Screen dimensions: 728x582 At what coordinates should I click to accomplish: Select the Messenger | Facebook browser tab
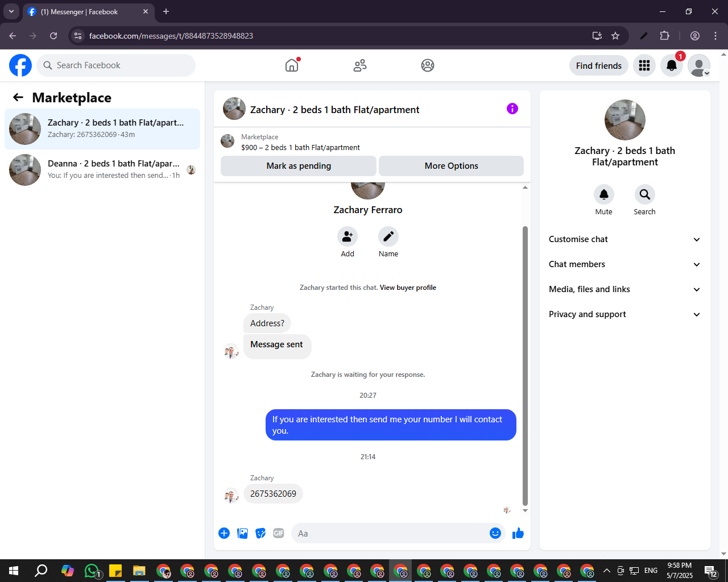(88, 11)
